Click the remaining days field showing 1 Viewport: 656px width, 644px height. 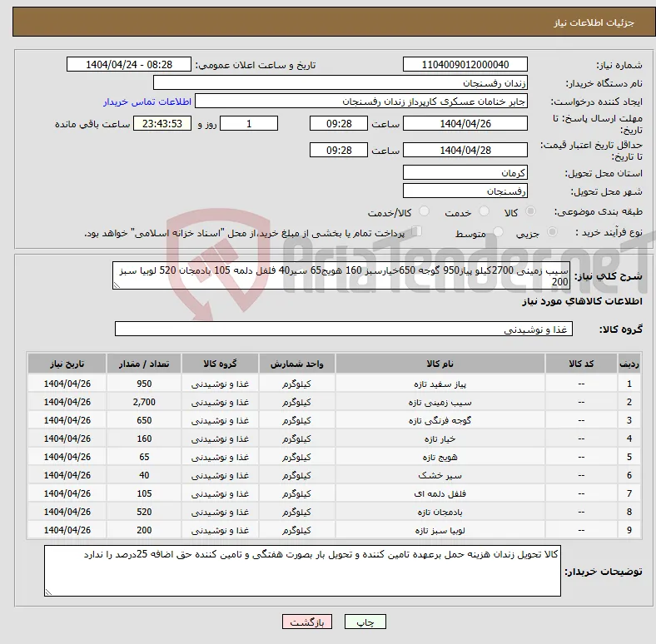click(249, 123)
